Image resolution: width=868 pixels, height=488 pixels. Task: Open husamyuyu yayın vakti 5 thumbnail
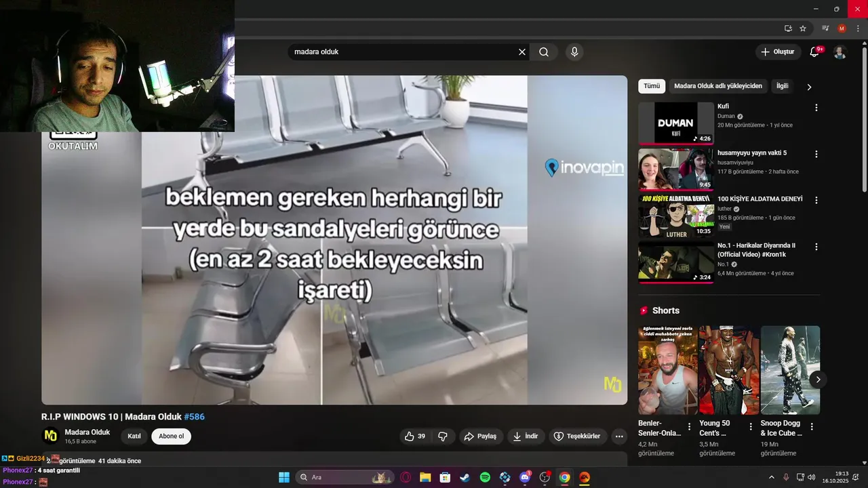[676, 169]
